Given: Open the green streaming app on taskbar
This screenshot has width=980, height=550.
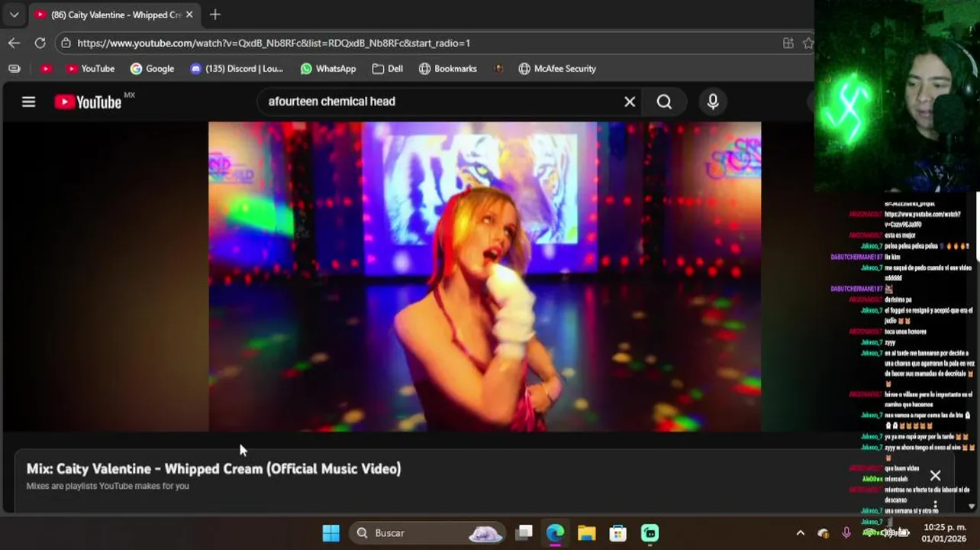Looking at the screenshot, I should (650, 533).
